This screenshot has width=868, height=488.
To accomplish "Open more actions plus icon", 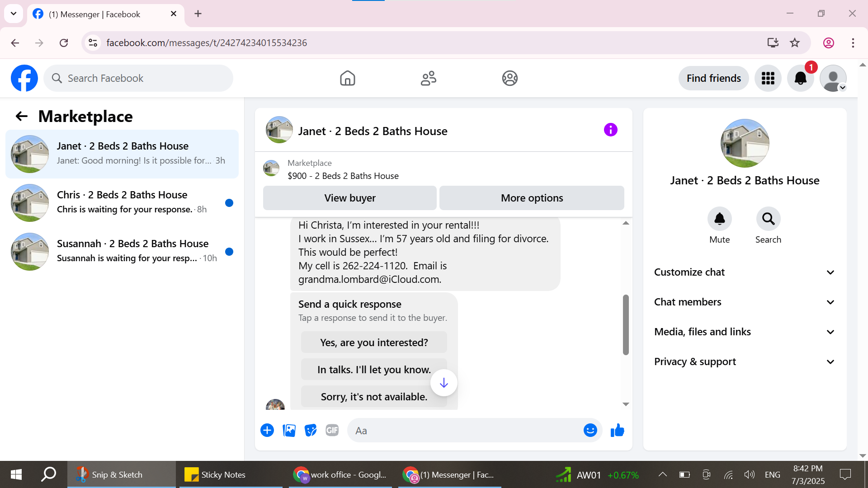I will tap(267, 431).
